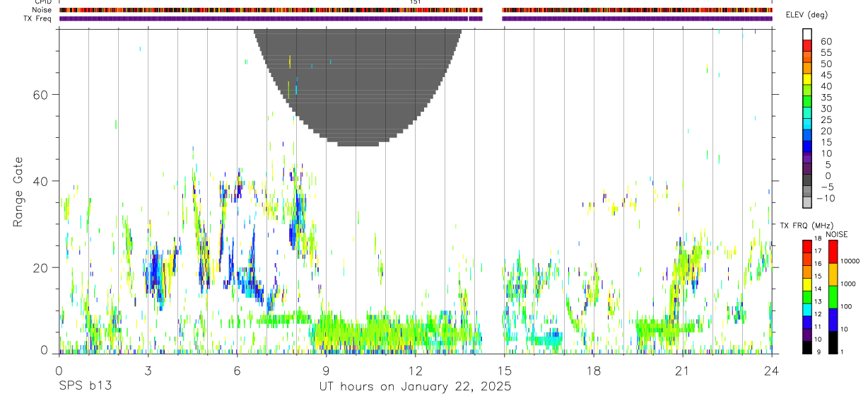The height and width of the screenshot is (401, 868).
Task: Click x-axis tick label '3'
Action: point(148,370)
